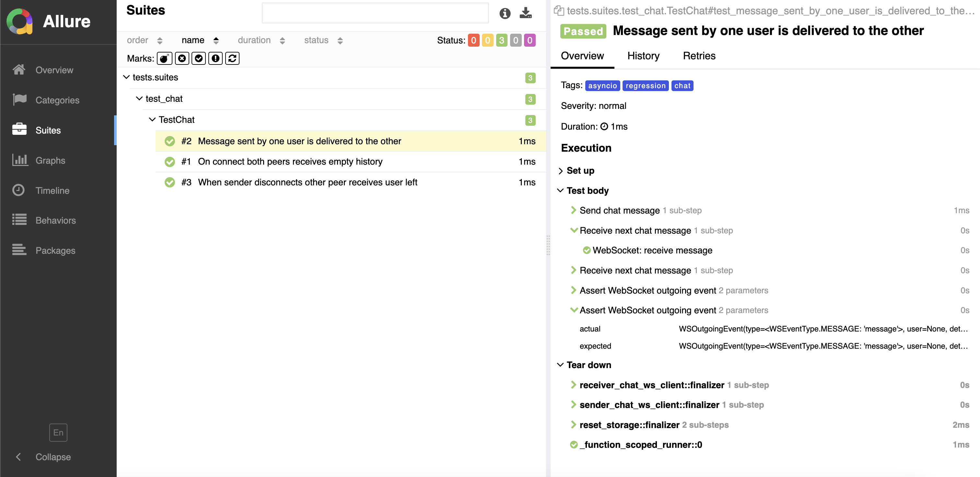Click the suites search input field
This screenshot has width=980, height=477.
click(x=375, y=13)
